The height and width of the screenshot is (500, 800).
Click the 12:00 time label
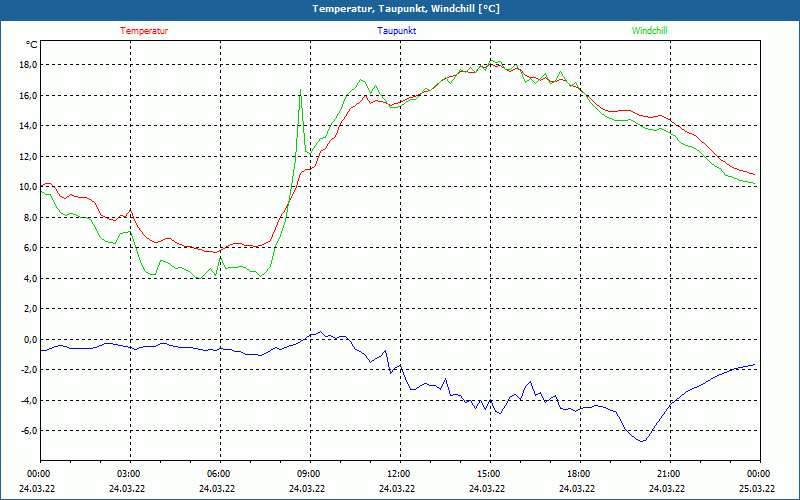pyautogui.click(x=400, y=474)
